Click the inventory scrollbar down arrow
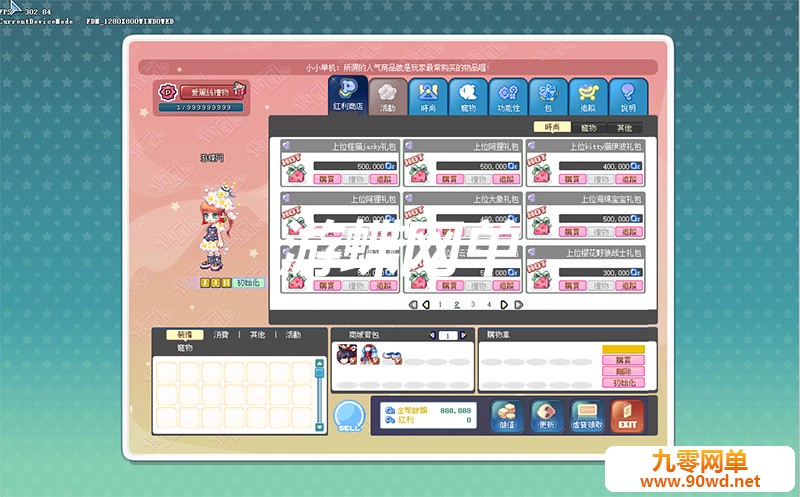The width and height of the screenshot is (800, 497). (319, 427)
